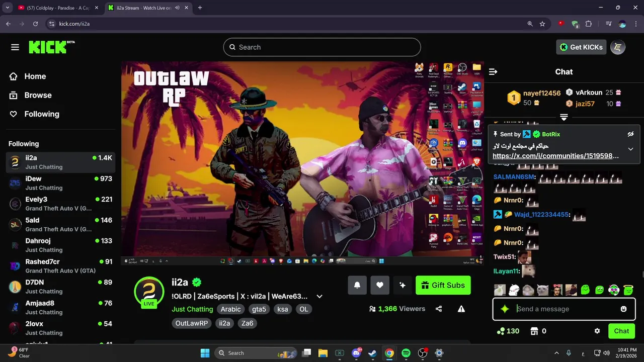Screen dimensions: 644x362
Task: Hide the pinned BotRix message
Action: tap(630, 134)
